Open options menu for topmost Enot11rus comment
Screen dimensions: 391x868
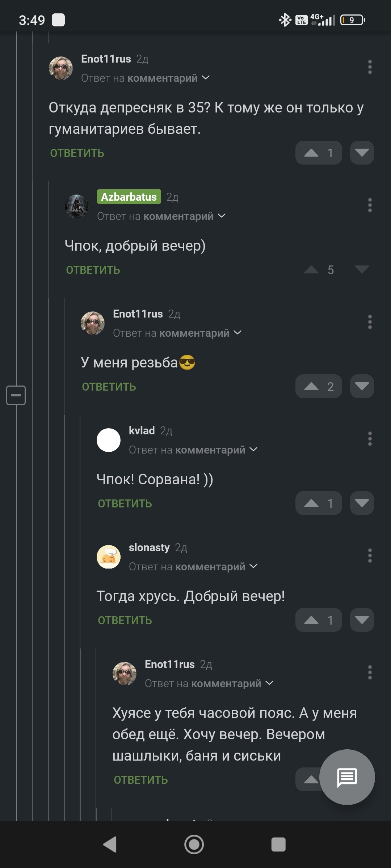click(x=370, y=67)
